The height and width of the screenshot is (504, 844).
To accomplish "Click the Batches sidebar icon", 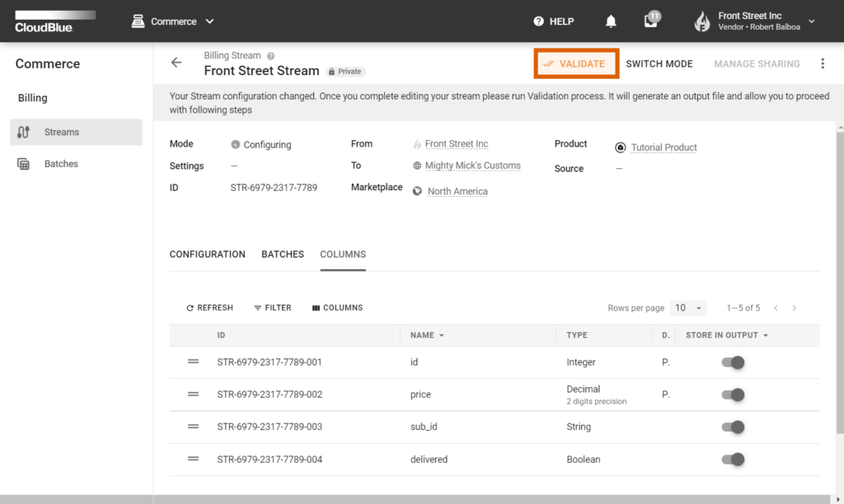I will click(23, 164).
